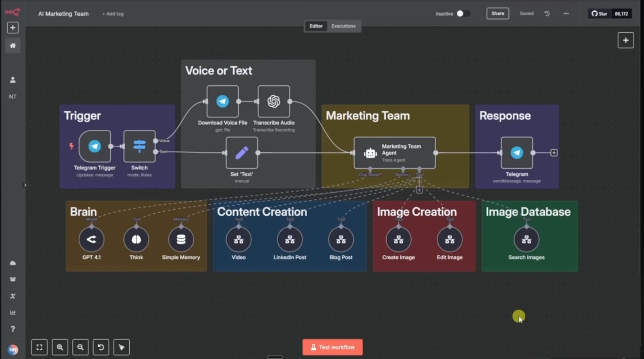Click the GitHub Star button
Image resolution: width=644 pixels, height=359 pixels.
pyautogui.click(x=599, y=13)
